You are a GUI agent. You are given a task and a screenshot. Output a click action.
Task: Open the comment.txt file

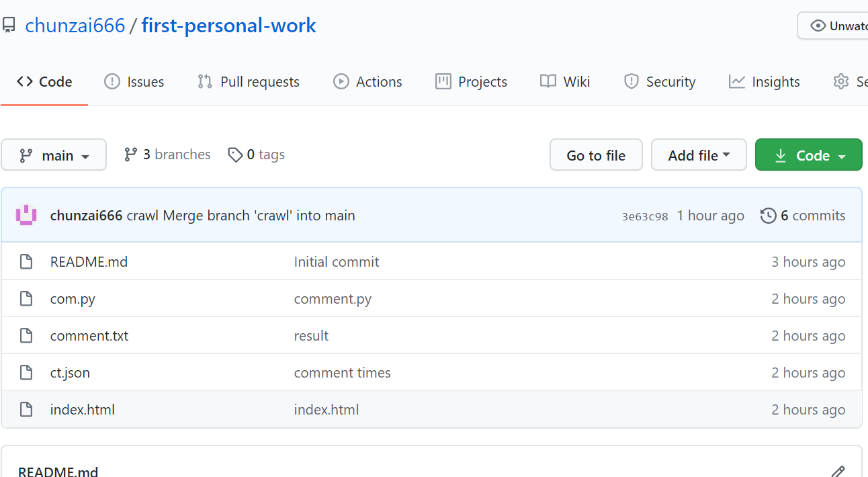coord(89,336)
